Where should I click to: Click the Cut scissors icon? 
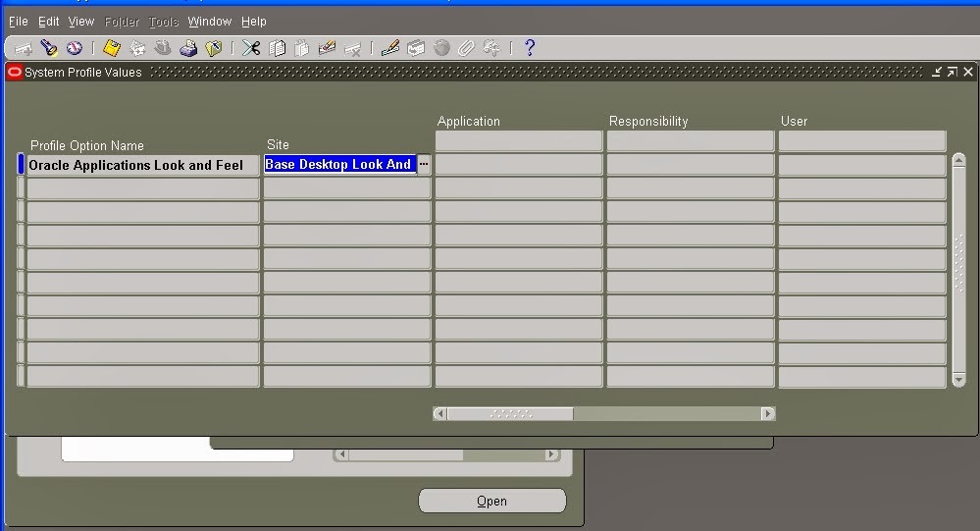251,48
